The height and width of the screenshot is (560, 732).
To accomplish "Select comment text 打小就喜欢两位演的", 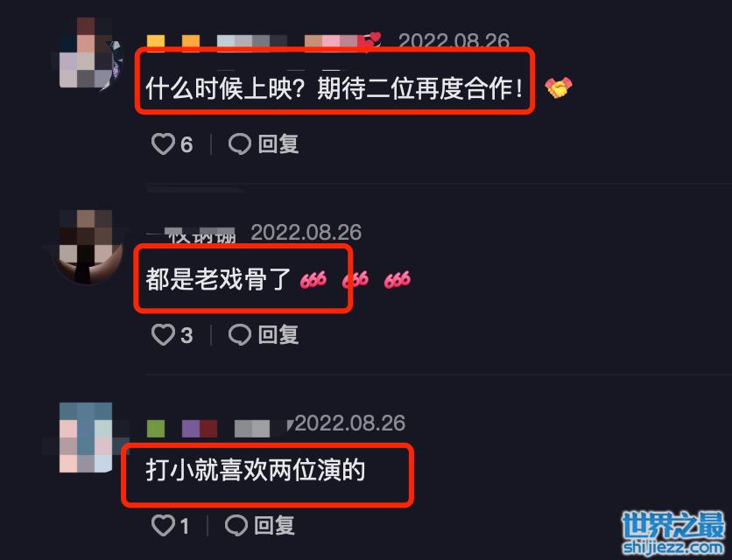I will [x=256, y=470].
